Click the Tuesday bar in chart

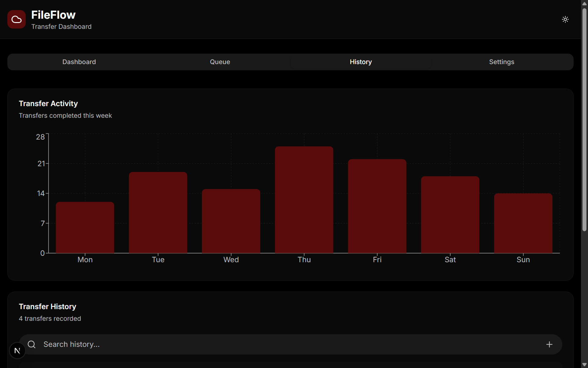(158, 213)
